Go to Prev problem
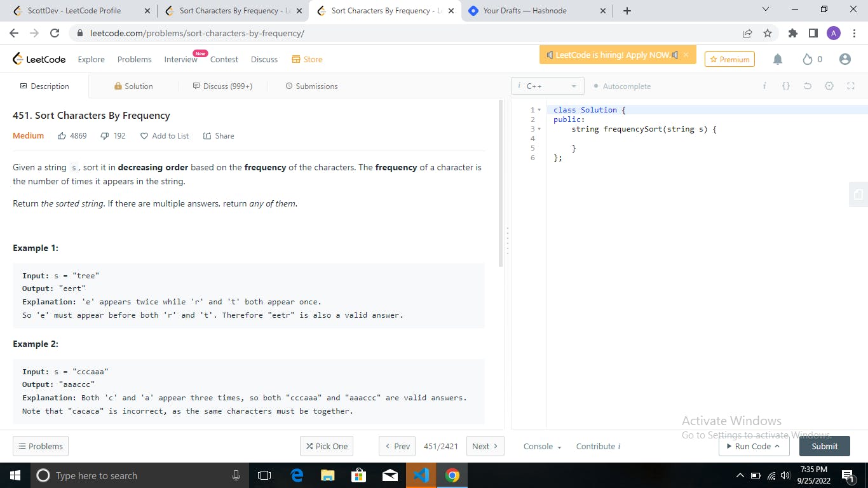This screenshot has width=868, height=488. pos(397,446)
